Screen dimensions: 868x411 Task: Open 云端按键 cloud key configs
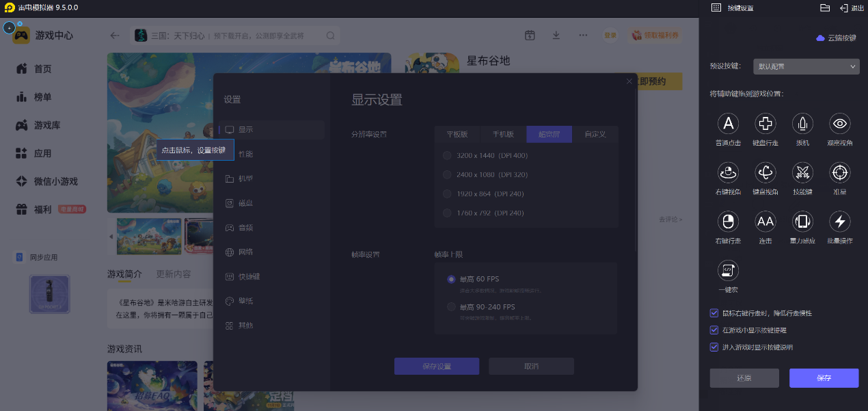click(x=836, y=38)
